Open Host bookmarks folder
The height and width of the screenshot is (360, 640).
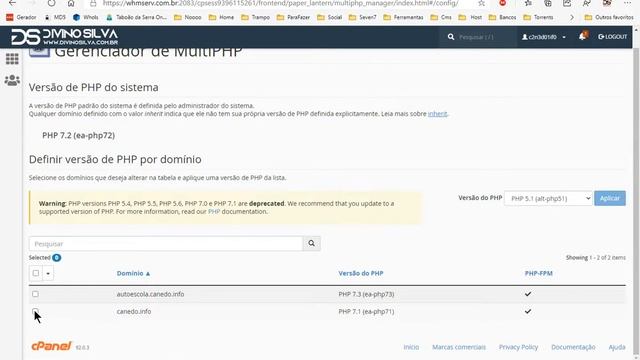click(471, 17)
